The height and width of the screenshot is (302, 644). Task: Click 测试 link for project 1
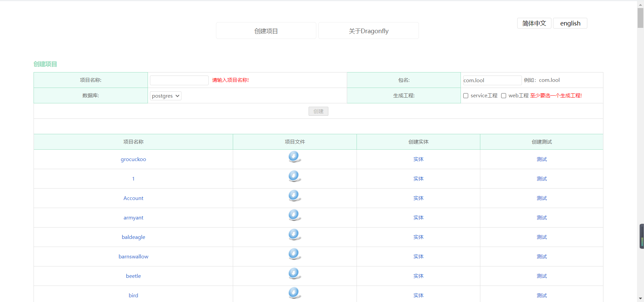tap(542, 179)
